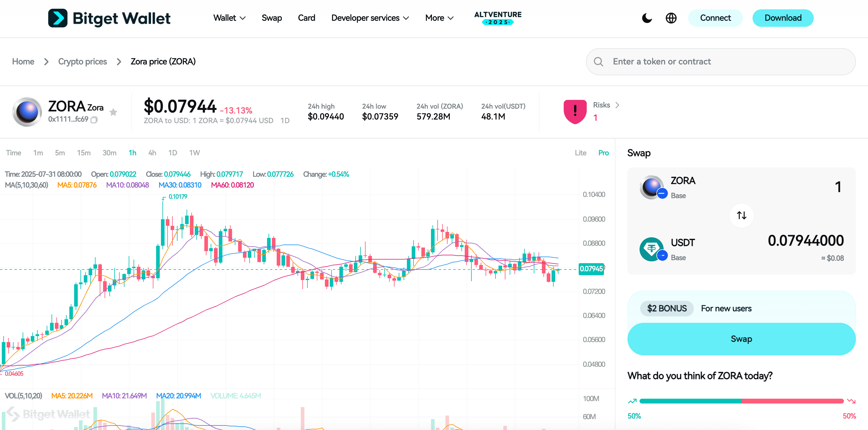Click the MA30: 0.08310 indicator label
The width and height of the screenshot is (868, 430).
point(180,185)
